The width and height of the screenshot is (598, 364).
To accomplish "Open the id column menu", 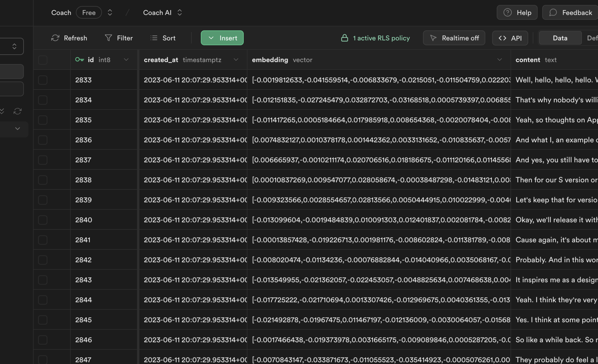I will click(x=126, y=60).
